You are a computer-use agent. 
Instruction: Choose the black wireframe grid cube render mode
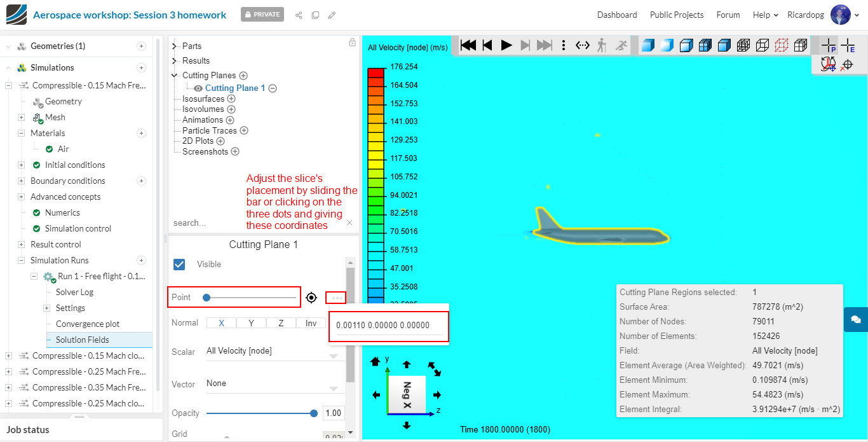click(743, 45)
